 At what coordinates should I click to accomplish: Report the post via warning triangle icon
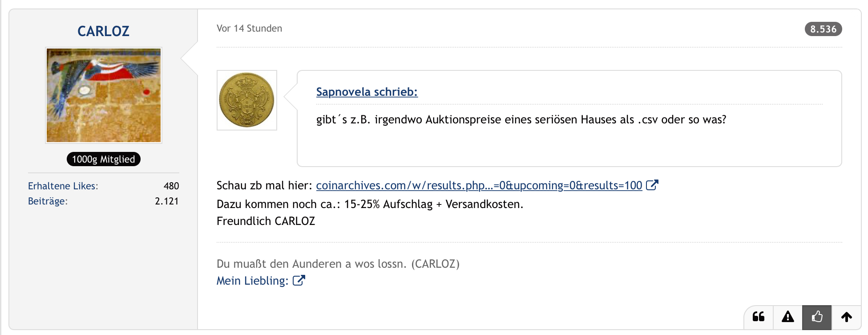point(788,317)
